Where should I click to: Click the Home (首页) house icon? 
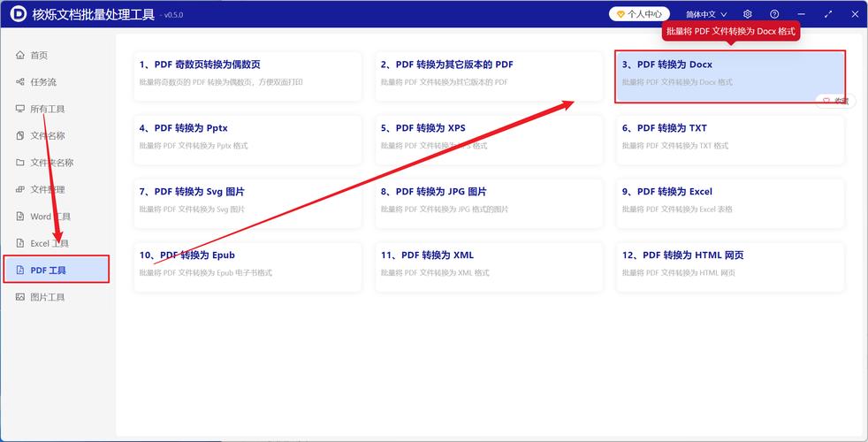click(20, 55)
